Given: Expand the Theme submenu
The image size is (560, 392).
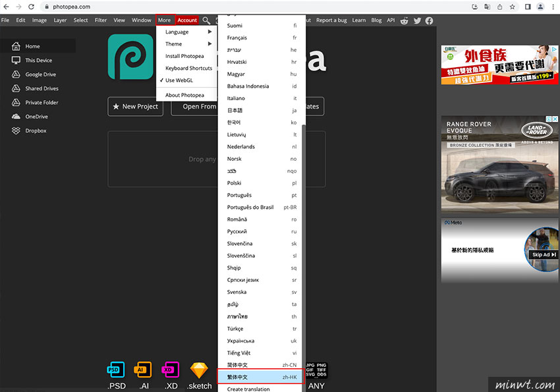Looking at the screenshot, I should pyautogui.click(x=187, y=44).
